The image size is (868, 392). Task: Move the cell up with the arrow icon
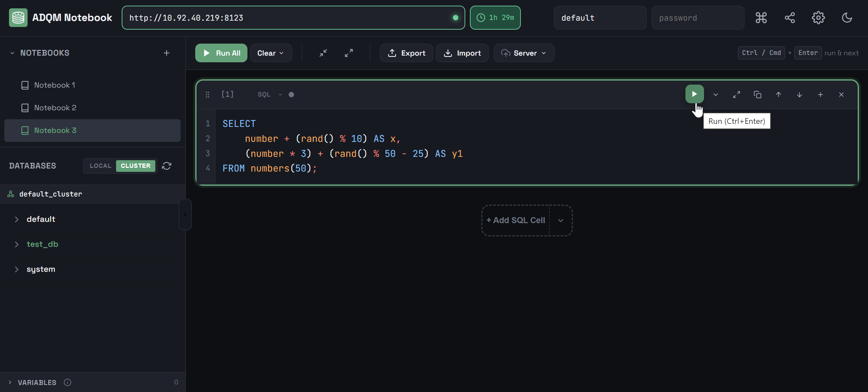pos(778,95)
